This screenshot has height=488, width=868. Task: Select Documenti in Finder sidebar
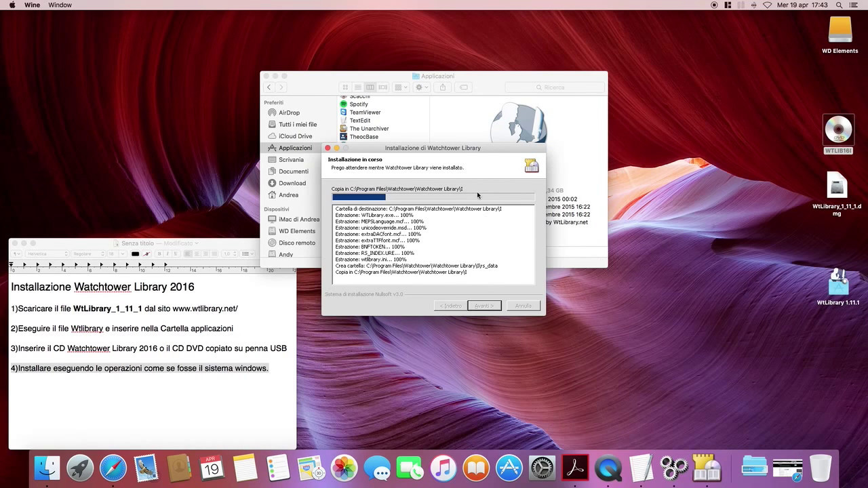(x=294, y=171)
